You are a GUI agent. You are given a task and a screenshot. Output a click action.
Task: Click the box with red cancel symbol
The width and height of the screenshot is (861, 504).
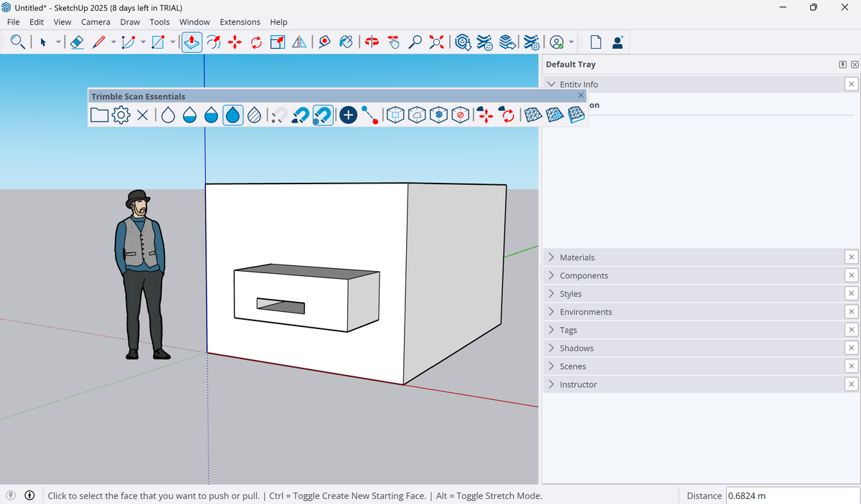click(x=461, y=115)
